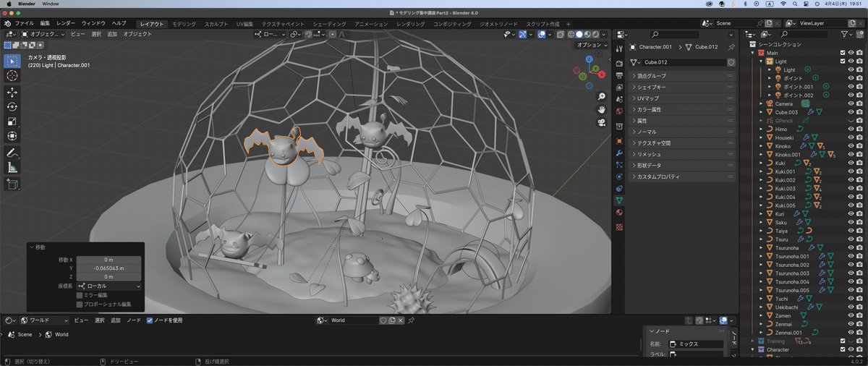This screenshot has width=868, height=366.
Task: Expand the カスタムプロパティ panel
Action: coord(682,176)
